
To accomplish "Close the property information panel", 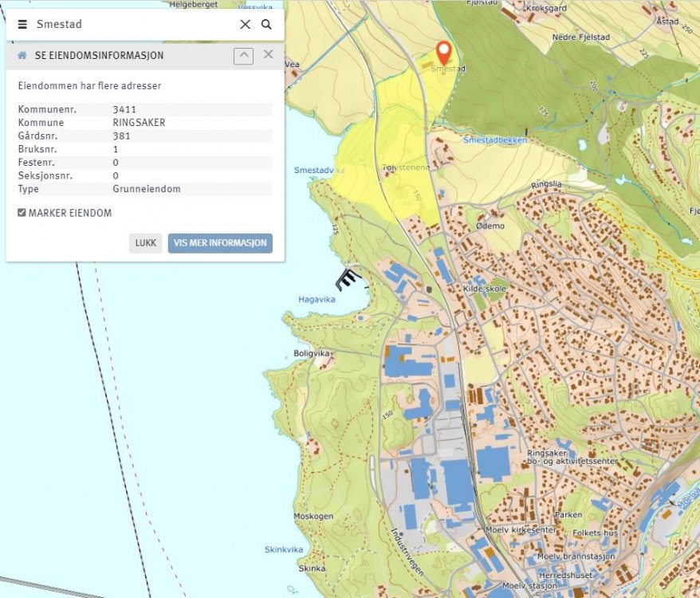I will pyautogui.click(x=268, y=55).
